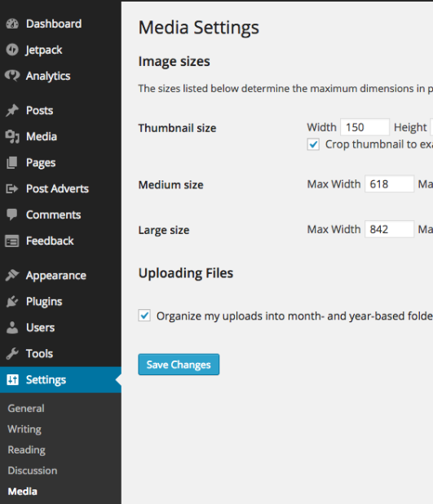This screenshot has height=504, width=433.
Task: Open Discussion settings submenu link
Action: (33, 471)
